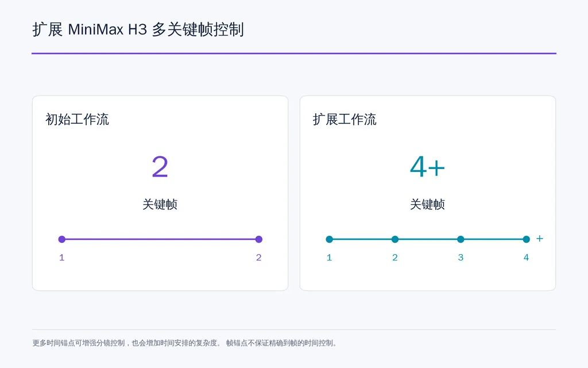The image size is (588, 368).
Task: Click the purple timeline line in 初始工作流
Action: tap(160, 239)
